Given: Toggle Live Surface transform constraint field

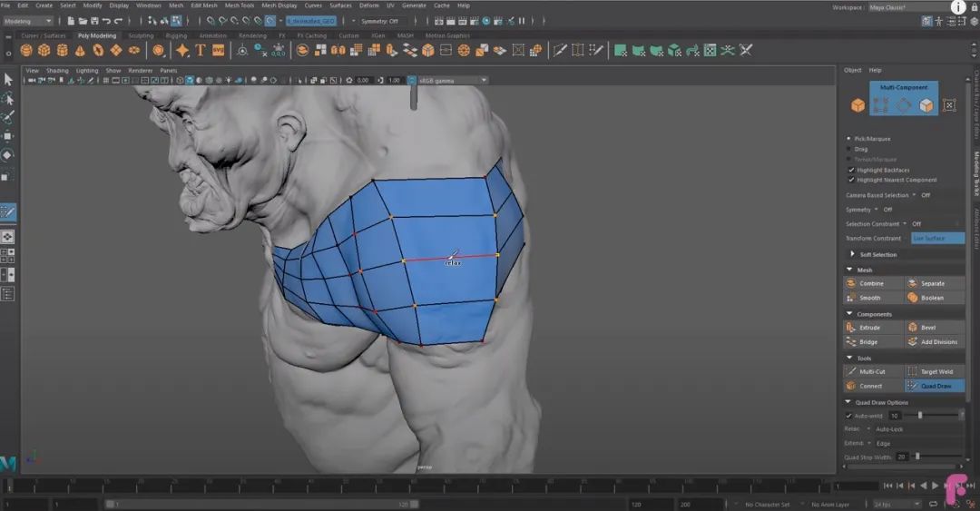Looking at the screenshot, I should click(x=936, y=239).
